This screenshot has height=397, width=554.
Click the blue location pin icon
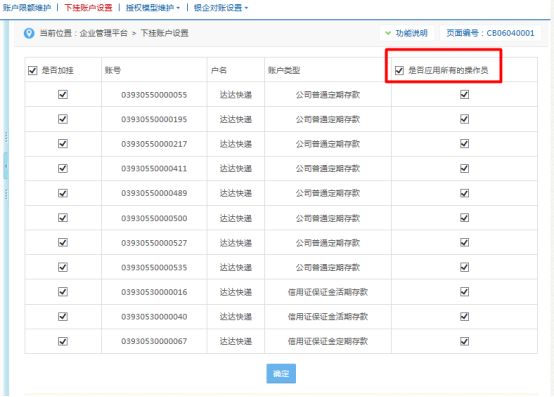coord(29,33)
